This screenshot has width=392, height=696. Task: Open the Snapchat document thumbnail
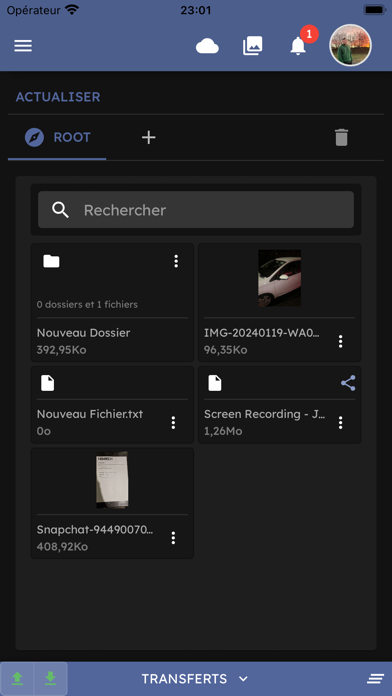112,480
